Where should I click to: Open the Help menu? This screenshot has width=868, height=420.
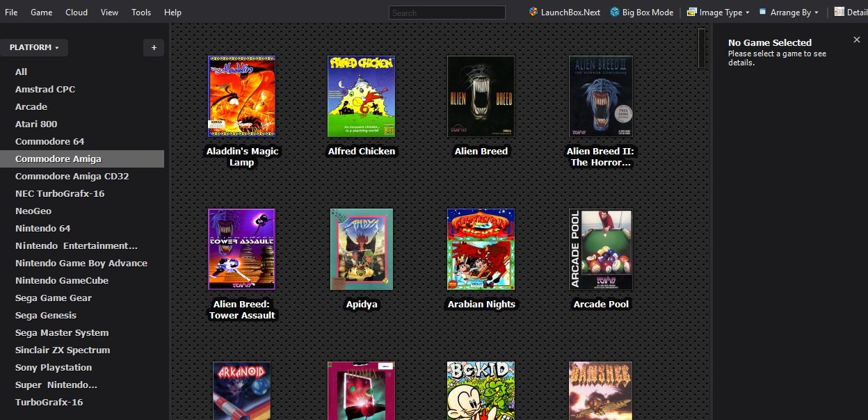coord(172,13)
